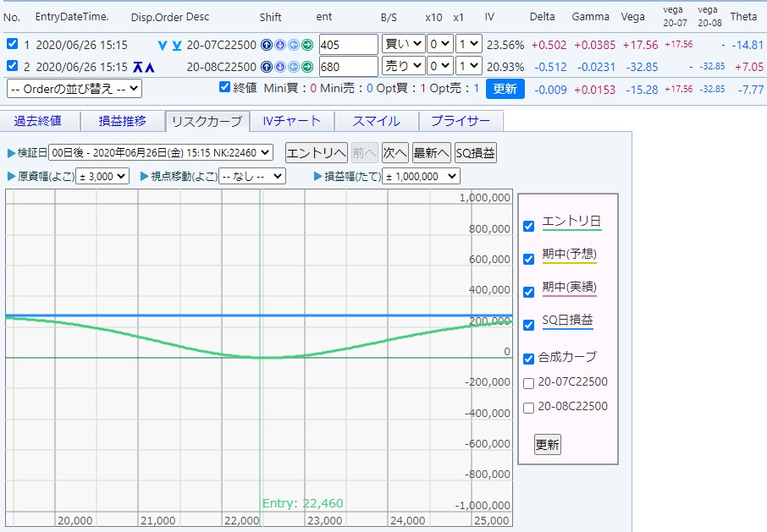Switch to スマイル tab
This screenshot has height=532, width=767.
[x=377, y=121]
